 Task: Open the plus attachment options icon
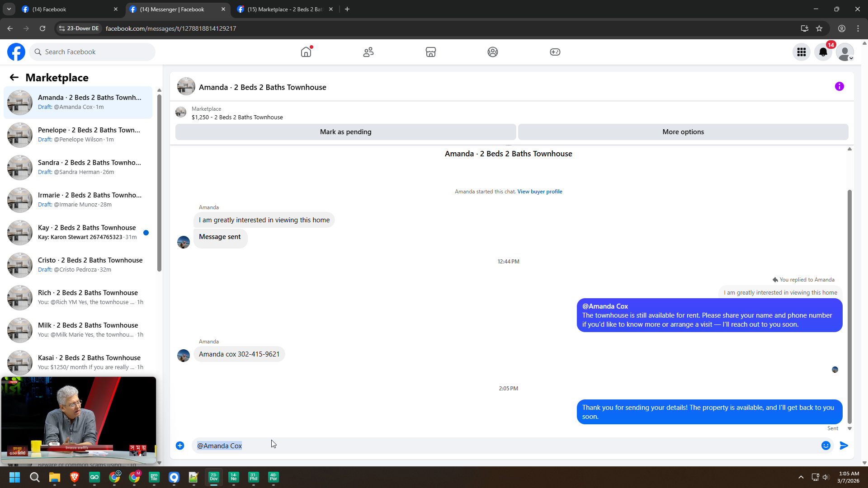180,446
